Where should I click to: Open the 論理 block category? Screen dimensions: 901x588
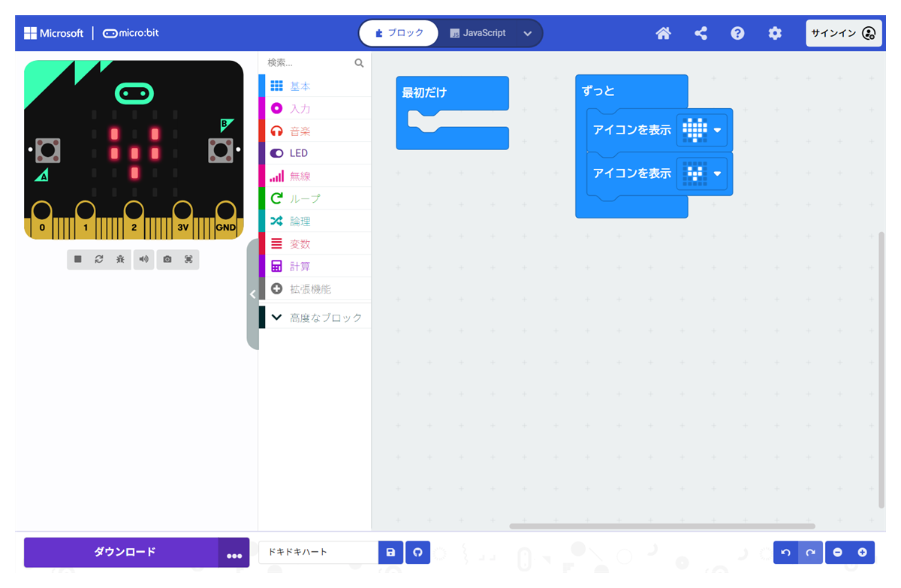pyautogui.click(x=315, y=221)
